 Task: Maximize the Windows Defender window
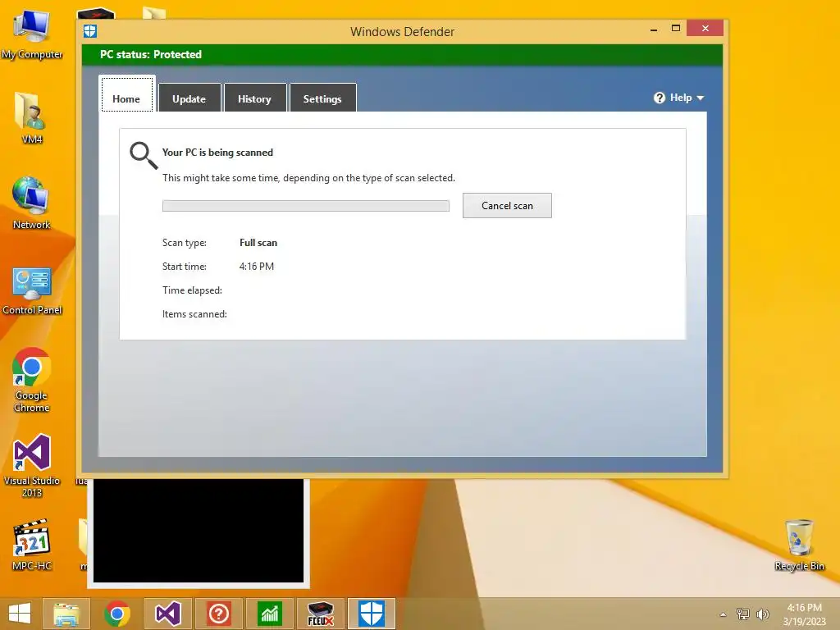tap(676, 29)
